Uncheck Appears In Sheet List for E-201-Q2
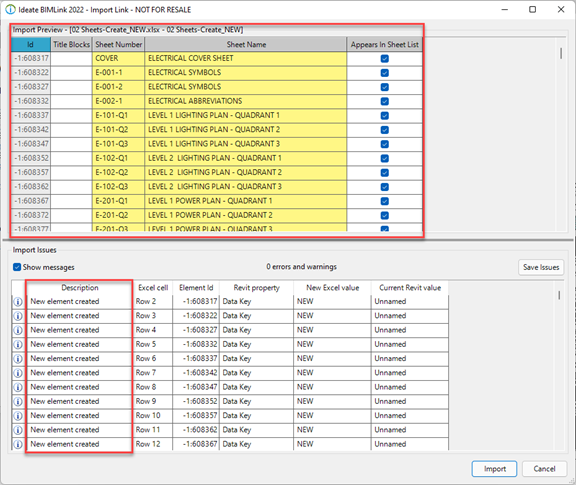576x485 pixels. coord(385,215)
